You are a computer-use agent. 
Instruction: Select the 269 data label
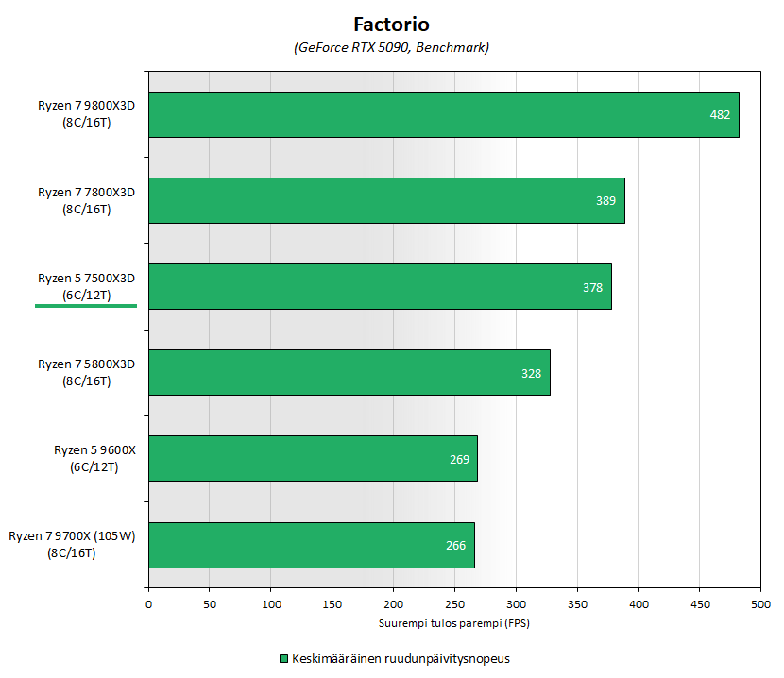tap(459, 459)
